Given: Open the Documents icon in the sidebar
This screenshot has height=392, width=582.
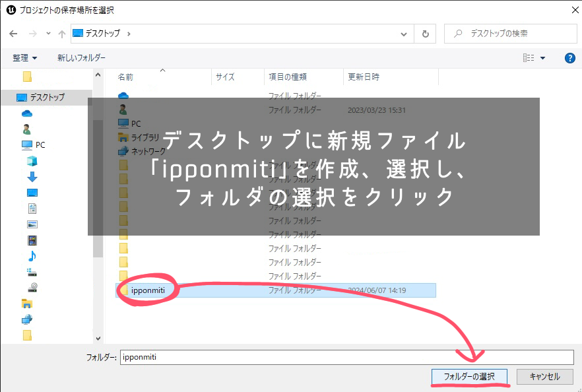Looking at the screenshot, I should [32, 209].
